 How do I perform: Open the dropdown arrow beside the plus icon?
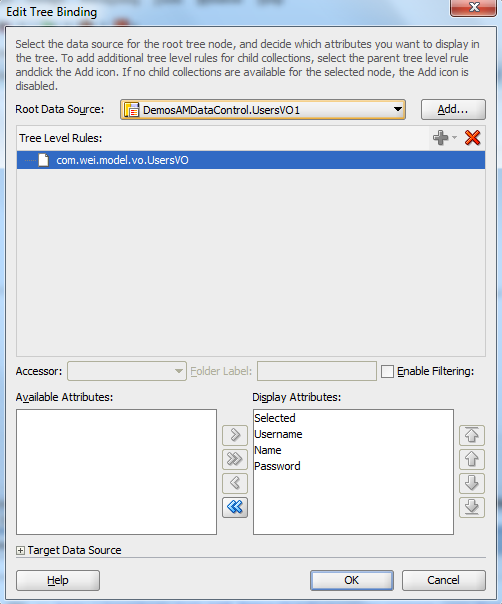coord(454,138)
